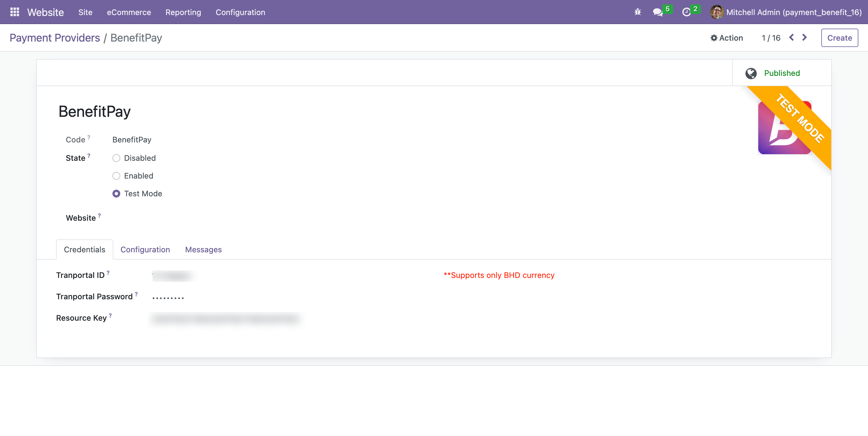Click the Website field label
Image resolution: width=868 pixels, height=436 pixels.
[x=81, y=218]
